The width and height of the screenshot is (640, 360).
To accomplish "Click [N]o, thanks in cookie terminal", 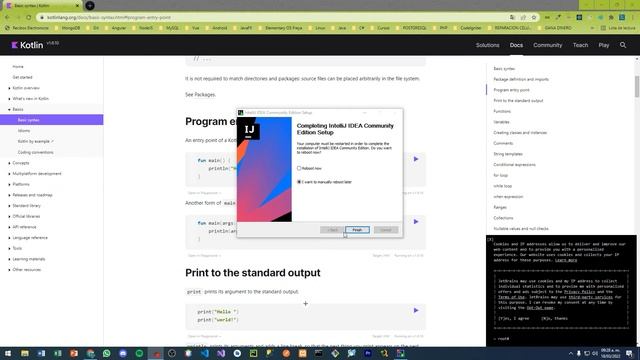I will point(554,318).
